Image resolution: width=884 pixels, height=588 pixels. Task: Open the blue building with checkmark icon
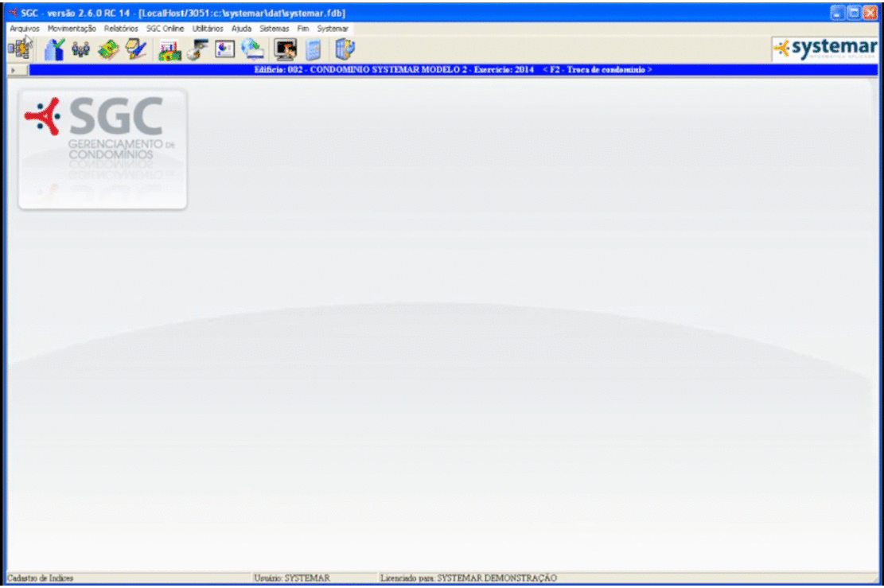[55, 49]
